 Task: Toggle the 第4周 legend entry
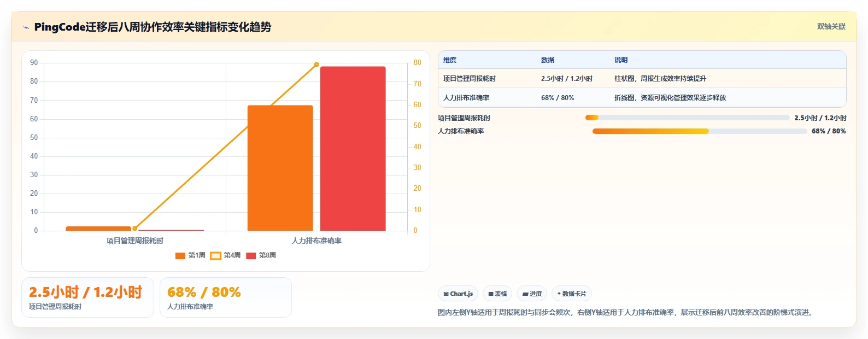tap(226, 255)
